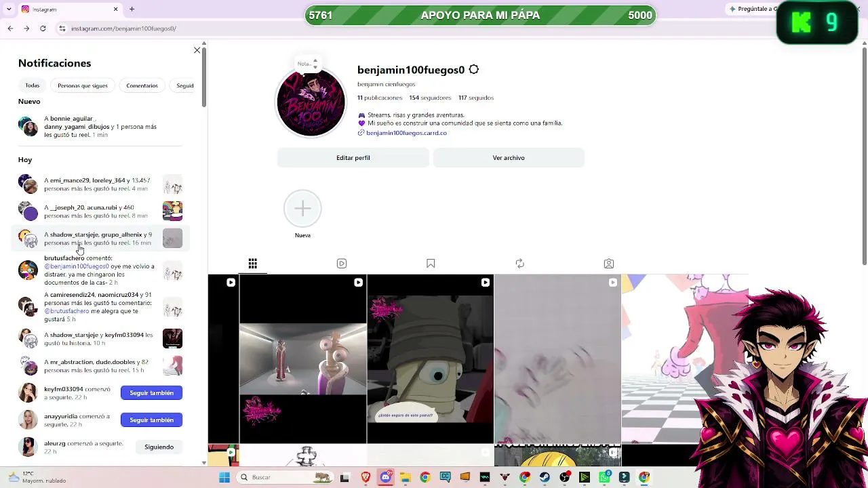
Task: View the 117 seguidos list
Action: coord(476,98)
